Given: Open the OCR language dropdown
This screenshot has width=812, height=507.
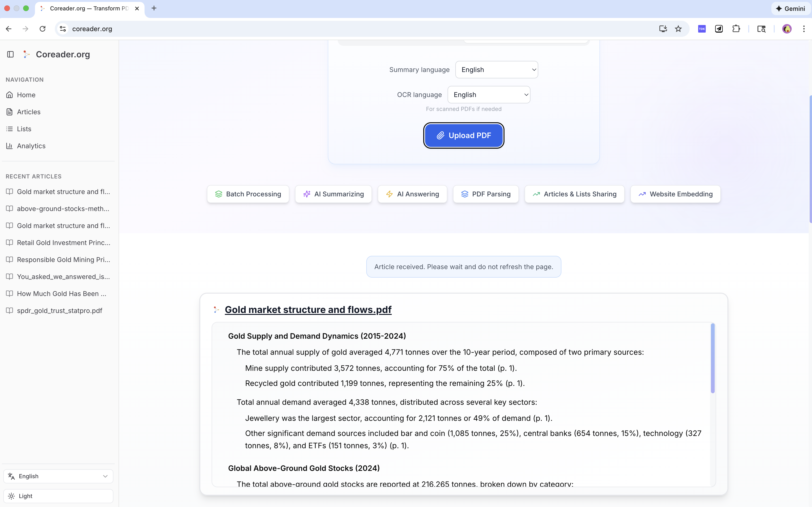Looking at the screenshot, I should pos(489,95).
